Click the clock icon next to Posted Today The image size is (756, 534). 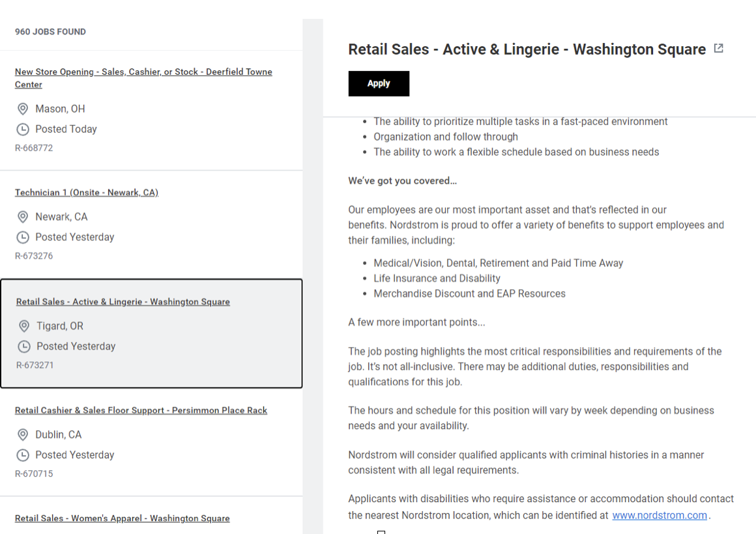(23, 129)
